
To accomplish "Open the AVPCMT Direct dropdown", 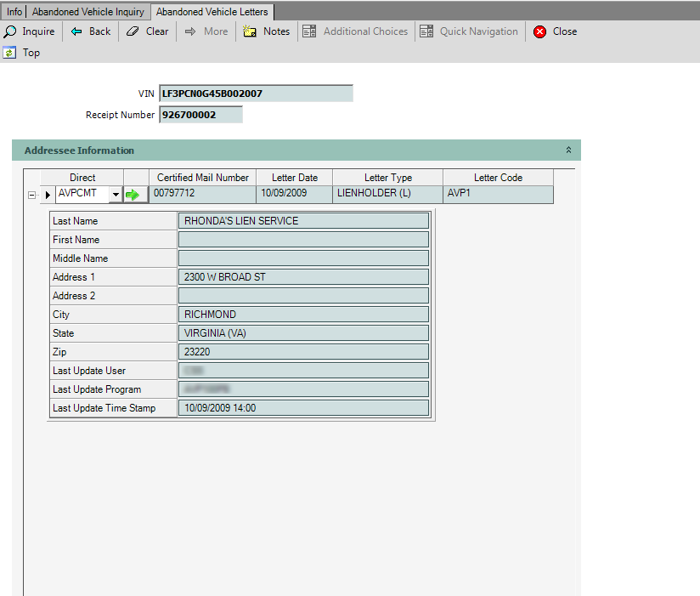I will pos(115,195).
